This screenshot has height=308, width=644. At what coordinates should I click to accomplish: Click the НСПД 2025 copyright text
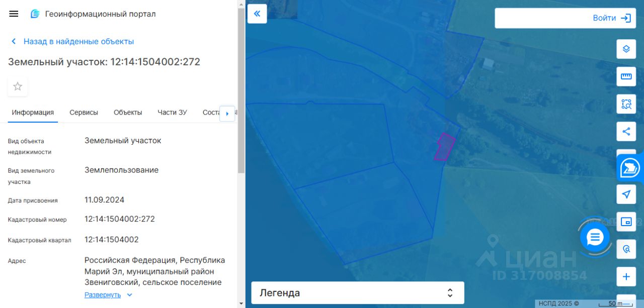558,303
